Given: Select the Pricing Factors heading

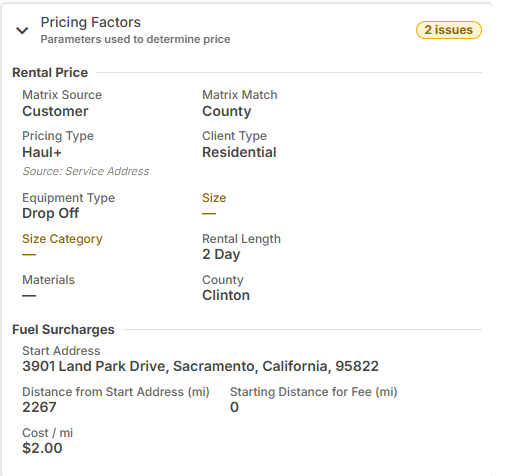Looking at the screenshot, I should [91, 22].
